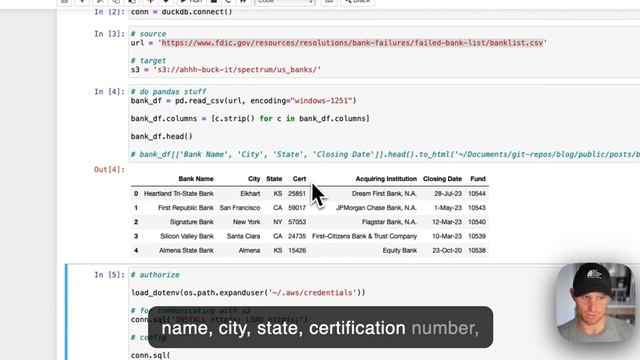The width and height of the screenshot is (640, 360).
Task: Click the presenter webcam thumbnail
Action: (595, 303)
